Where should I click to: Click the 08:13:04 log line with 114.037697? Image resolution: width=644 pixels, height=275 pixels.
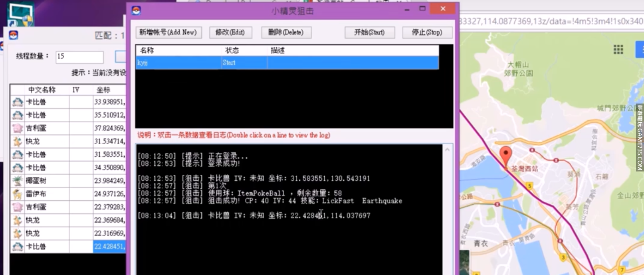click(254, 215)
